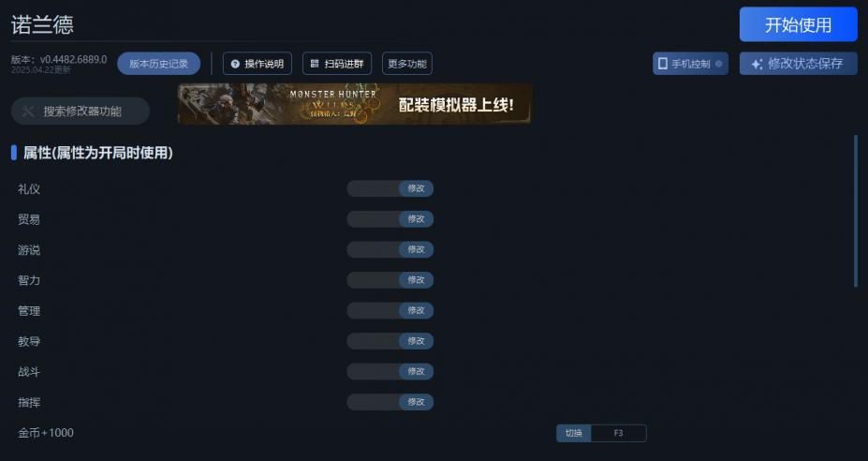Image resolution: width=868 pixels, height=461 pixels.
Task: Click the search box tool icon
Action: coord(28,112)
